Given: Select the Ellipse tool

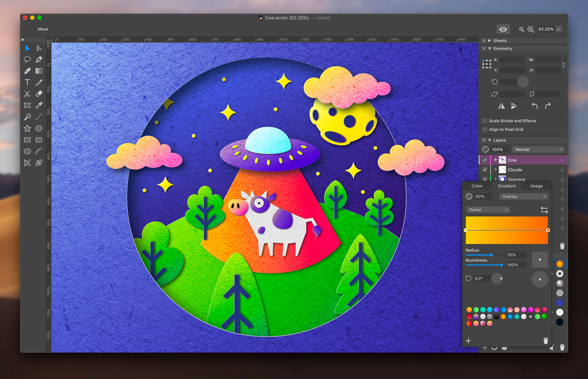Looking at the screenshot, I should click(27, 151).
